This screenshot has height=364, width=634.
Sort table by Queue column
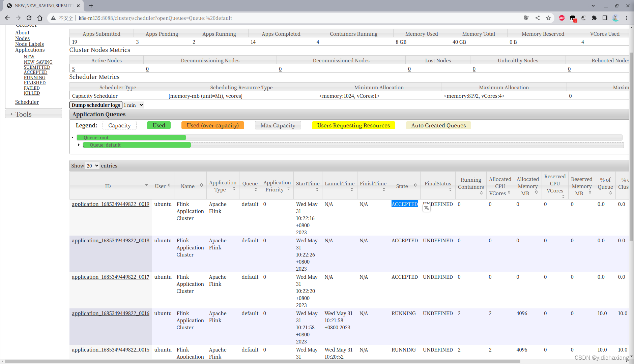250,186
